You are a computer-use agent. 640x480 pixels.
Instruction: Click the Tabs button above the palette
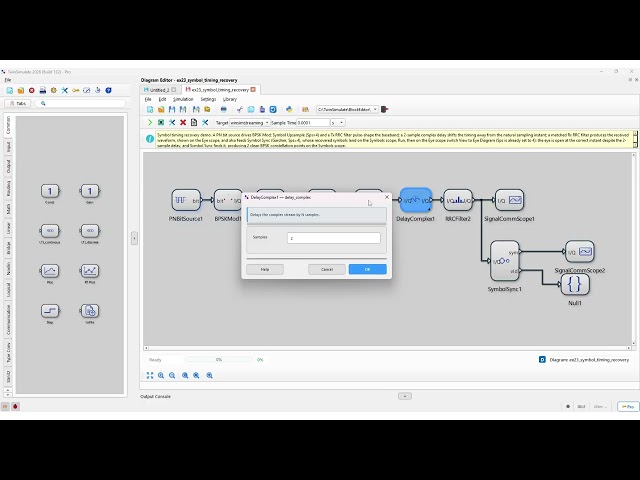point(18,104)
